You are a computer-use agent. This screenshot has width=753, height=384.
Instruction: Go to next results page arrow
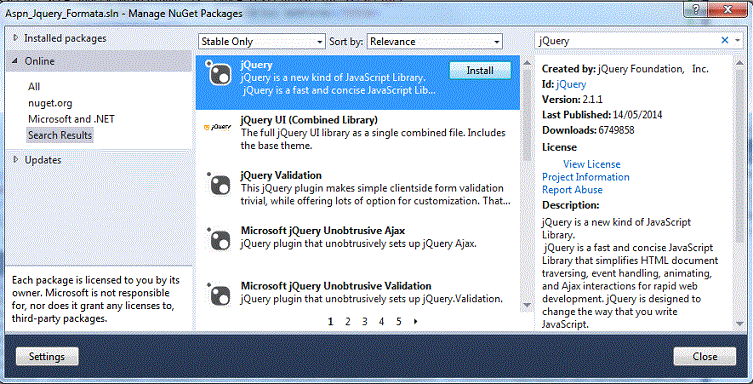click(x=415, y=322)
